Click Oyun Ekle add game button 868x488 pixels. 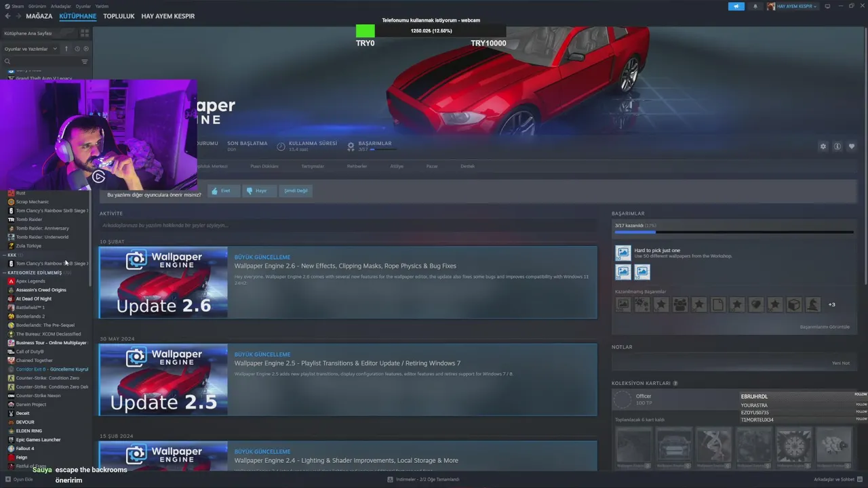tap(18, 479)
